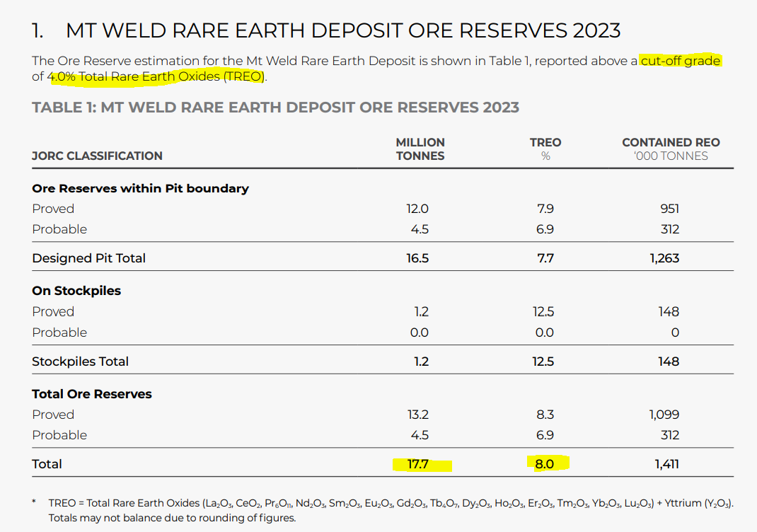The image size is (757, 532).
Task: Click the 1,099 contained REO value
Action: [x=664, y=414]
